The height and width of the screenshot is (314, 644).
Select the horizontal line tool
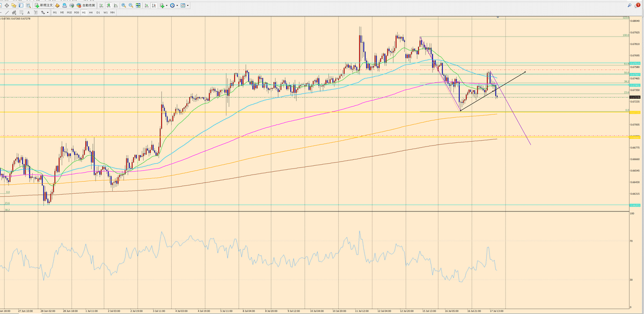(2, 12)
